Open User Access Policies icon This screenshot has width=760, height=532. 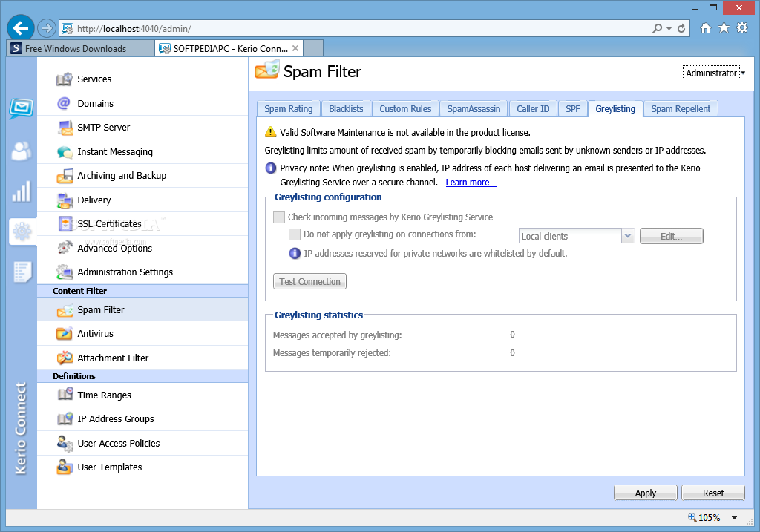coord(65,444)
